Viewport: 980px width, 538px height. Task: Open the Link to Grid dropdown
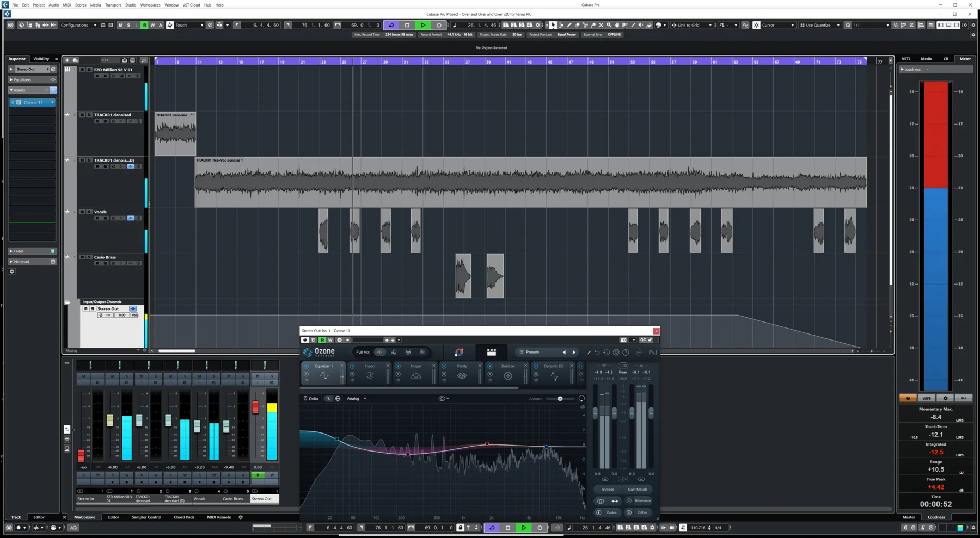pyautogui.click(x=692, y=25)
